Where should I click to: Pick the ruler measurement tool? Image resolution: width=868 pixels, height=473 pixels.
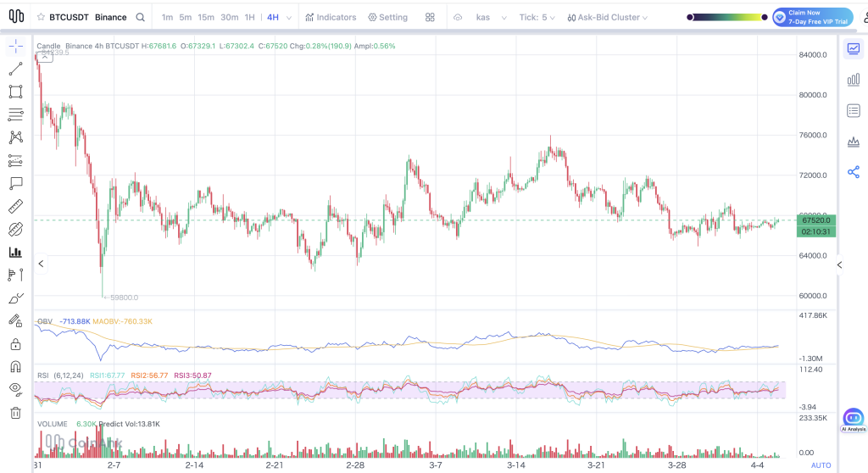point(15,206)
